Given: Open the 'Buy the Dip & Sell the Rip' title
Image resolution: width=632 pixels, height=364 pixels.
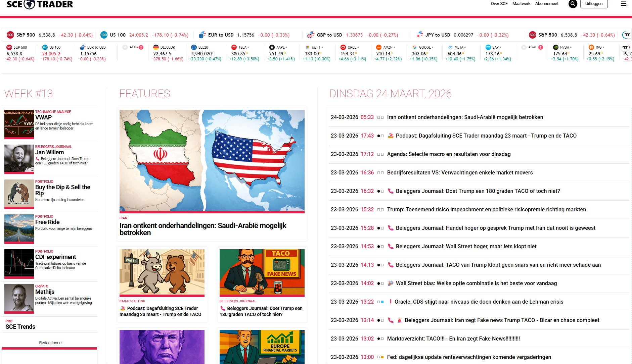Looking at the screenshot, I should [63, 190].
